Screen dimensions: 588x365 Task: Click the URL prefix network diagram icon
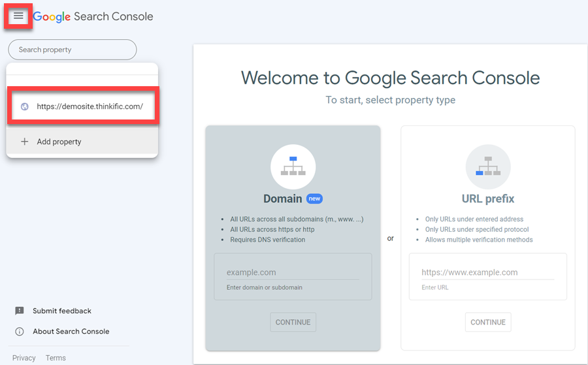click(x=487, y=167)
